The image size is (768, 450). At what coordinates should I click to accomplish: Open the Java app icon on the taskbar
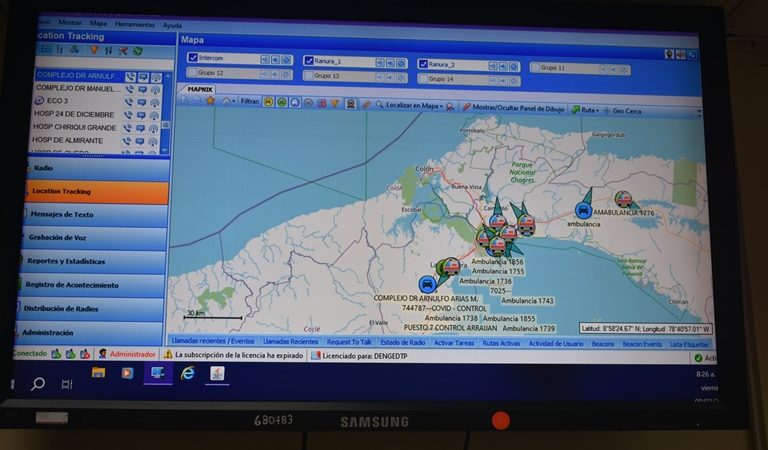point(217,374)
